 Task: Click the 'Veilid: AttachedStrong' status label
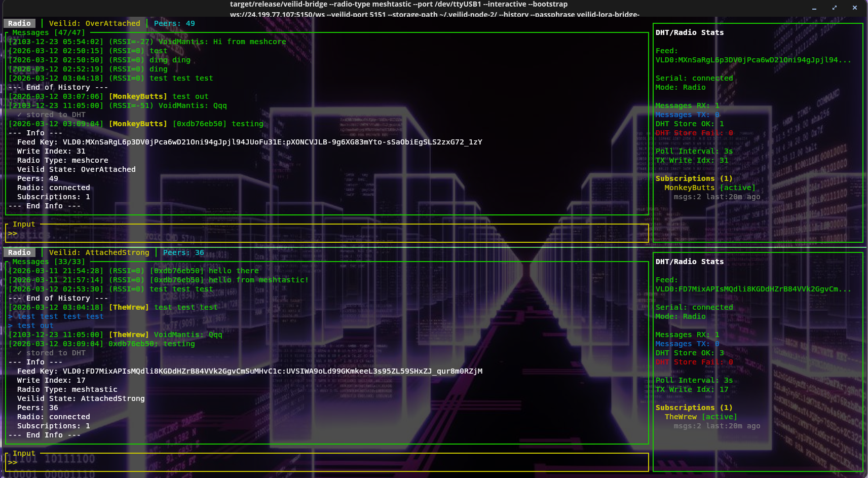tap(99, 252)
